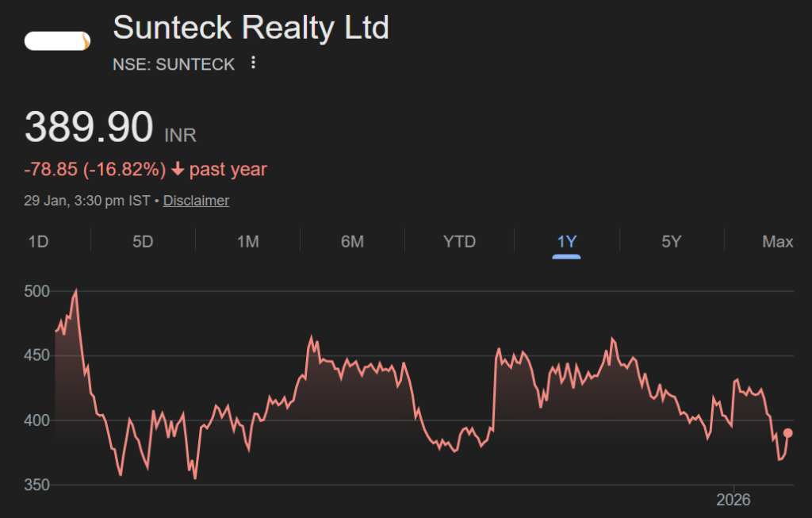Click the chart peak near the 500 level
The image size is (812, 518).
pyautogui.click(x=77, y=290)
